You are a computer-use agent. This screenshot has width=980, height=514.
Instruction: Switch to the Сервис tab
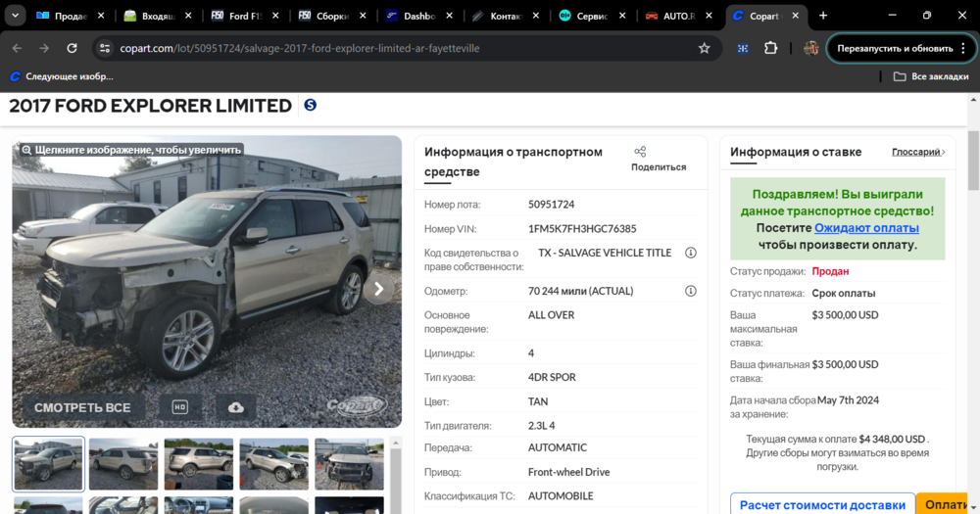584,17
